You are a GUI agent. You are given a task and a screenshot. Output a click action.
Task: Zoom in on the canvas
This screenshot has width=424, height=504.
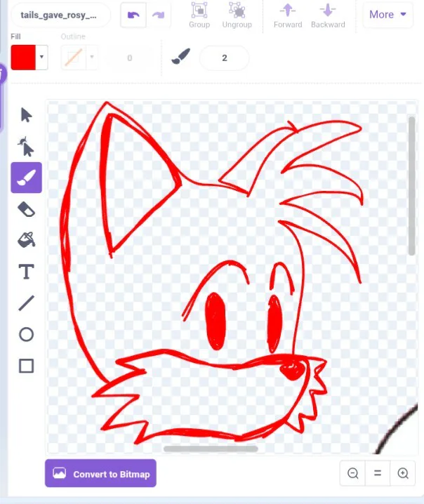(403, 473)
